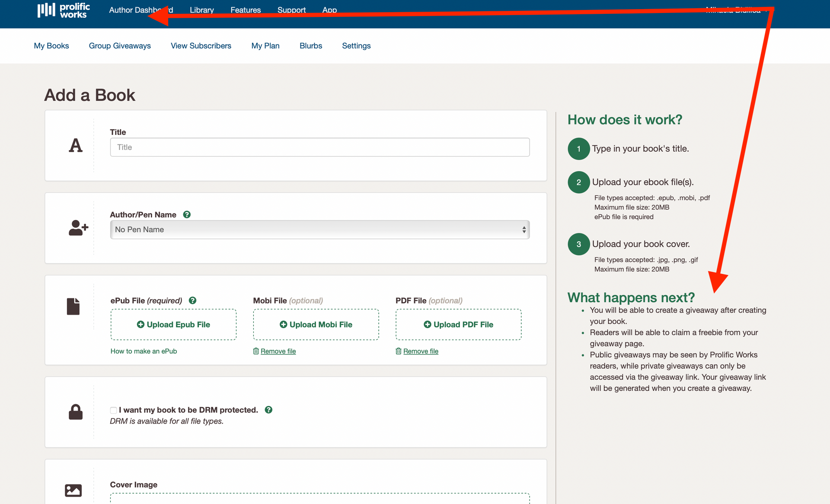Open Settings from the sub navigation
This screenshot has width=830, height=504.
356,46
